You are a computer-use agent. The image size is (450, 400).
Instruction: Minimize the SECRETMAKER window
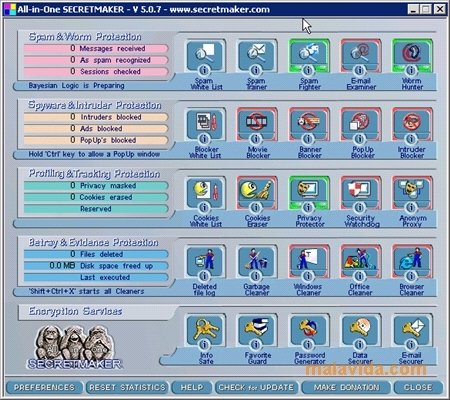tap(413, 9)
